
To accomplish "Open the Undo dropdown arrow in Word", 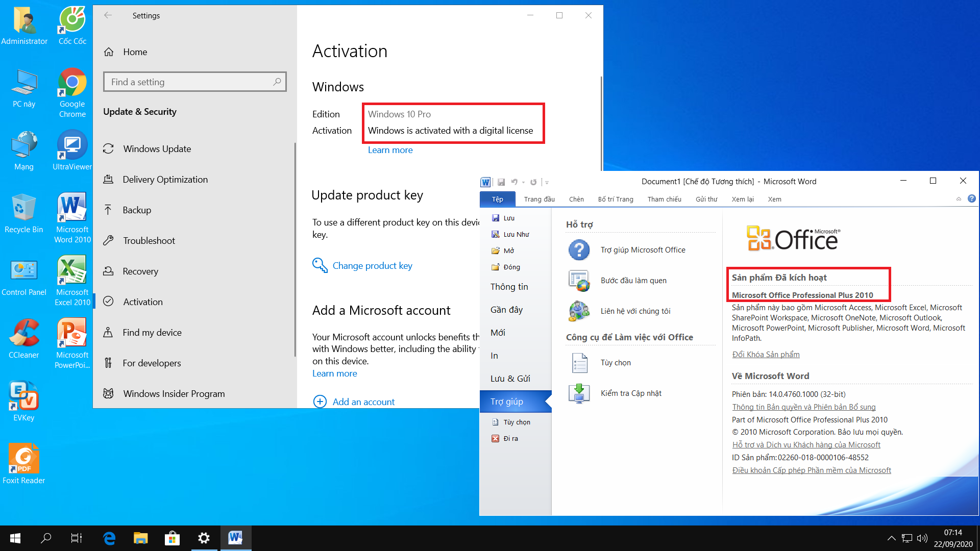I will [x=523, y=182].
